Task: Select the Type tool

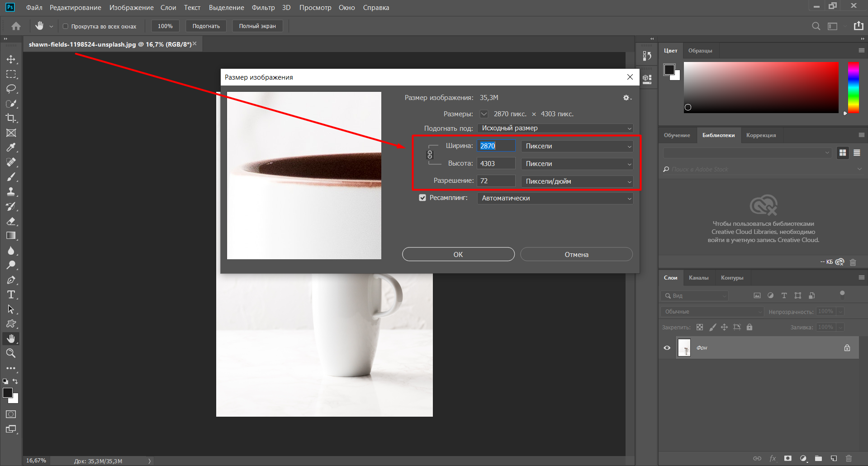Action: [11, 295]
